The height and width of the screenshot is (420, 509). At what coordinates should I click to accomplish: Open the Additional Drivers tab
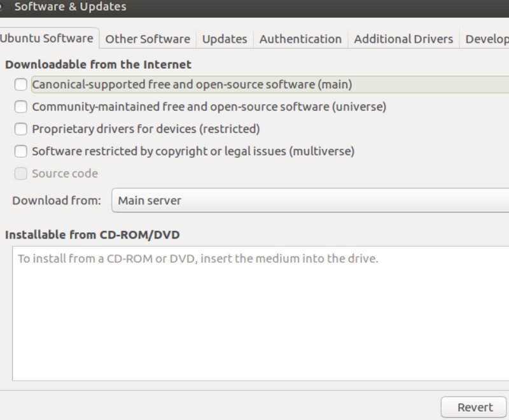pyautogui.click(x=403, y=39)
